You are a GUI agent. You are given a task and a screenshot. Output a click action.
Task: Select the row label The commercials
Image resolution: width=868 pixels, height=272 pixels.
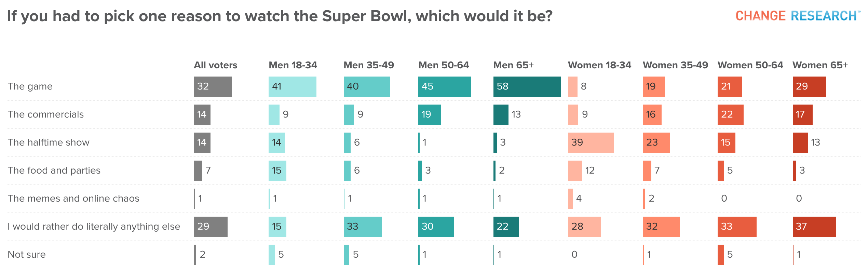[x=46, y=114]
